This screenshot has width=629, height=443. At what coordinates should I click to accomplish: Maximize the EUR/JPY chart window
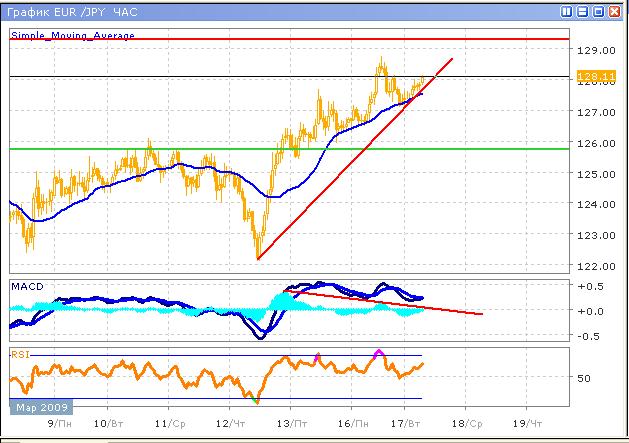(x=599, y=12)
